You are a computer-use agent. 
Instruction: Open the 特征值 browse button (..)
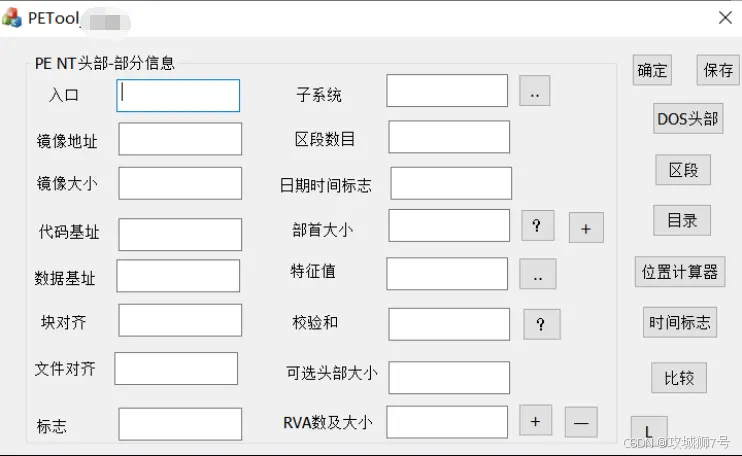pos(538,274)
